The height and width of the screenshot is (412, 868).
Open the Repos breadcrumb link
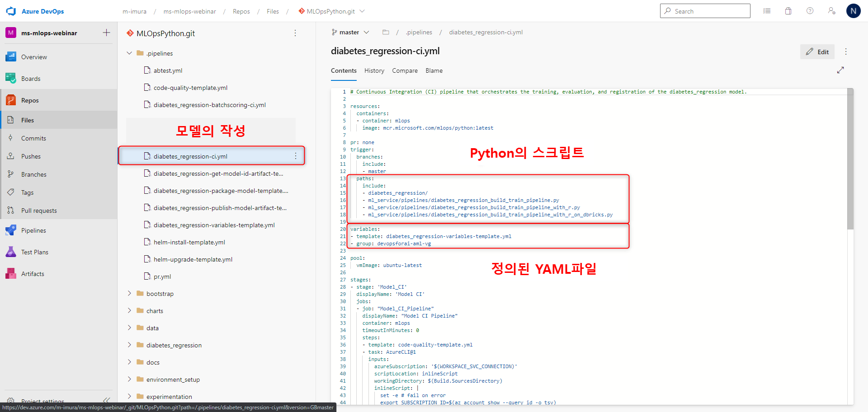[241, 11]
